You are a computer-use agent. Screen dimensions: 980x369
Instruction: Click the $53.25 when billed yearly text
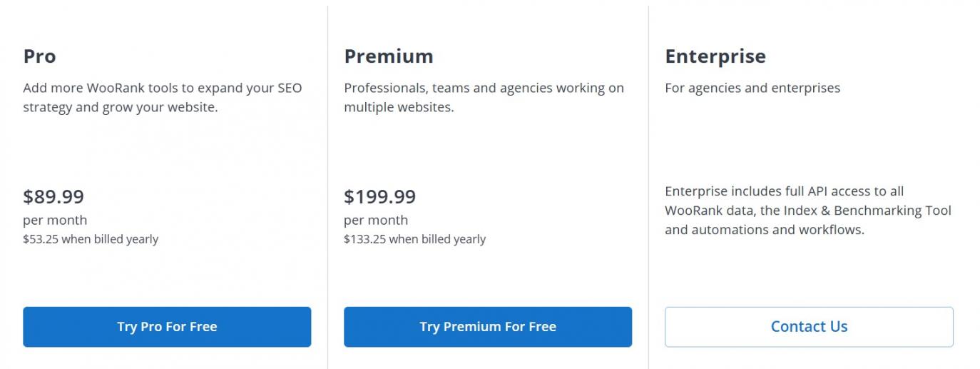91,239
